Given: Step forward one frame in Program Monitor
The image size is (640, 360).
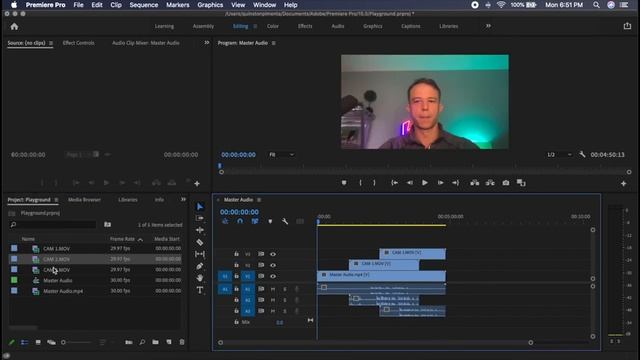Looking at the screenshot, I should [x=440, y=183].
